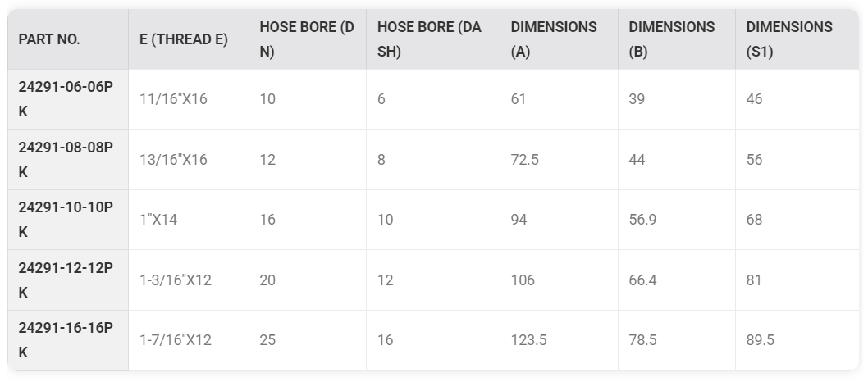Click part number 24291-10-10PK
The image size is (868, 382).
(66, 220)
